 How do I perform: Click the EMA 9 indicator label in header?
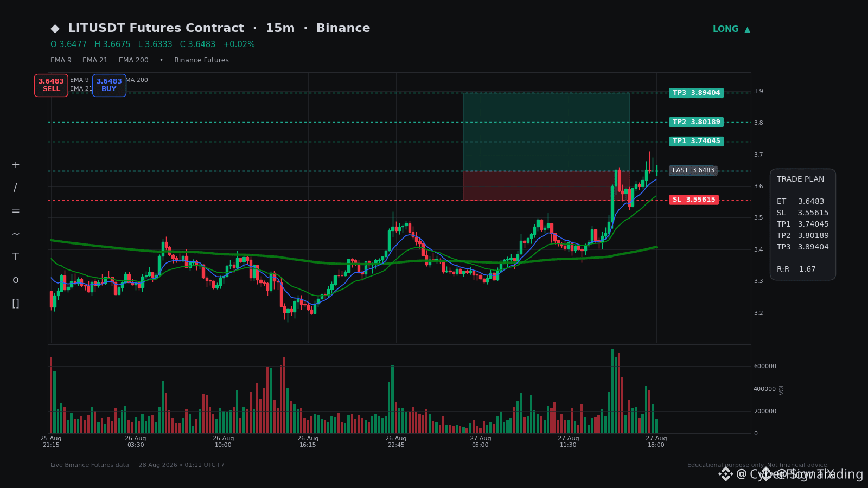point(61,60)
